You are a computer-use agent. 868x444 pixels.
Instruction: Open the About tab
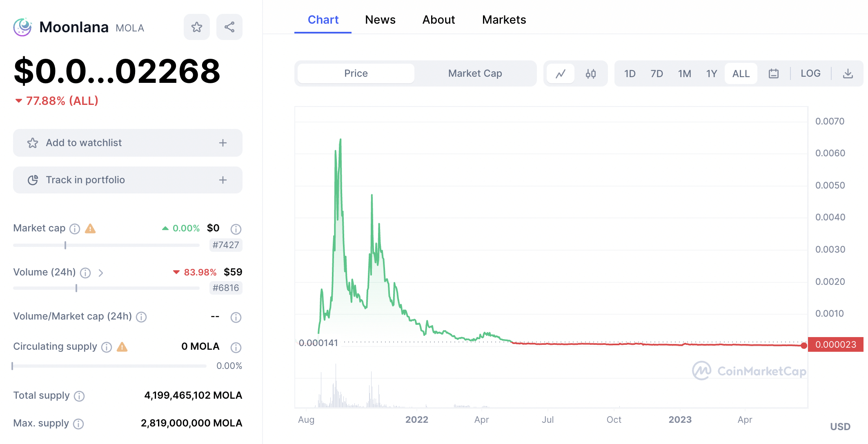[x=438, y=20]
